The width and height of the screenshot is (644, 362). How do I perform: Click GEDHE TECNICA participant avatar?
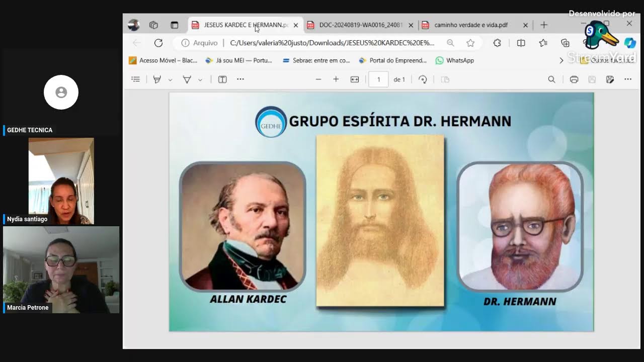click(61, 92)
